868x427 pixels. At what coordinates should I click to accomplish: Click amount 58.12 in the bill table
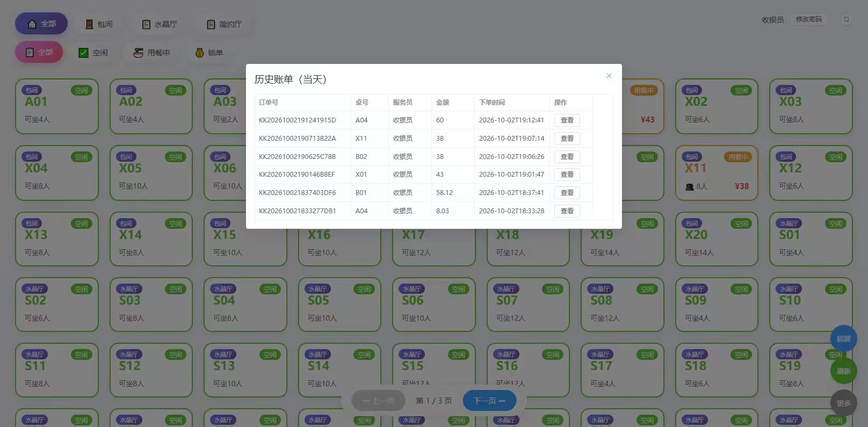[444, 193]
